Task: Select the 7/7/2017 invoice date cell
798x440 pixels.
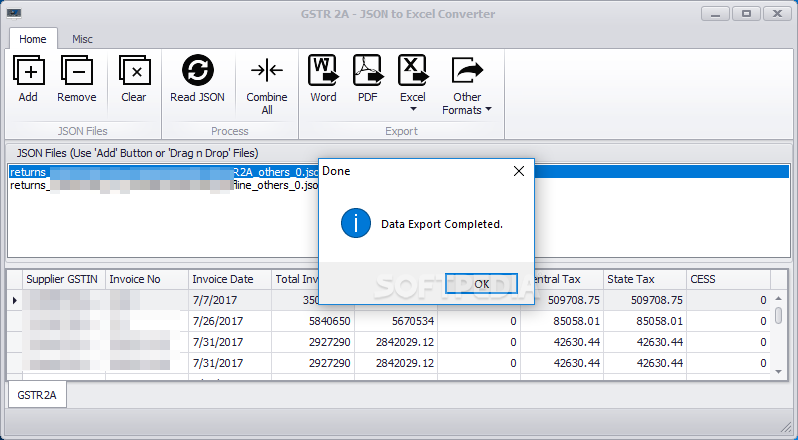Action: point(230,300)
